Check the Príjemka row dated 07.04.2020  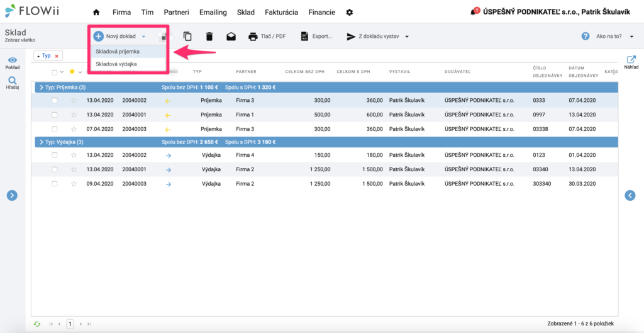55,129
